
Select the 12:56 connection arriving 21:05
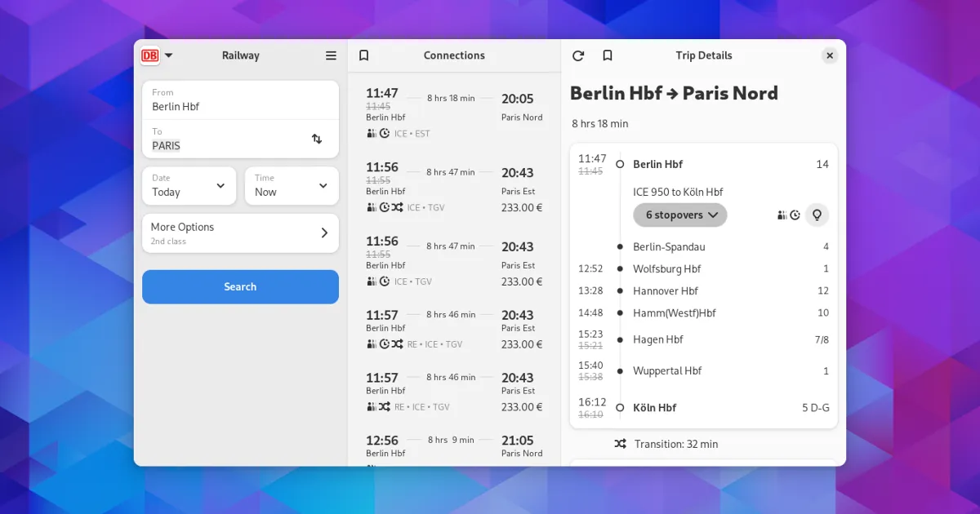[454, 446]
